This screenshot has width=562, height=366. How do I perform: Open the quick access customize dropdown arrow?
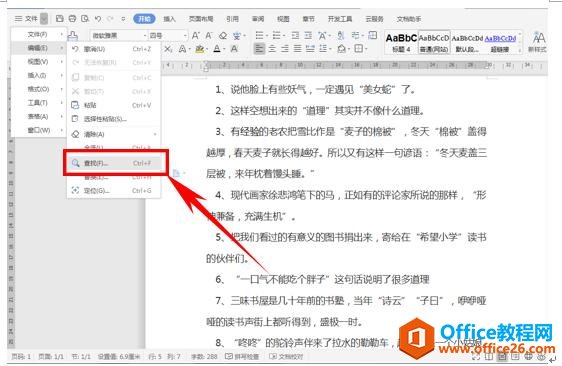pos(123,19)
